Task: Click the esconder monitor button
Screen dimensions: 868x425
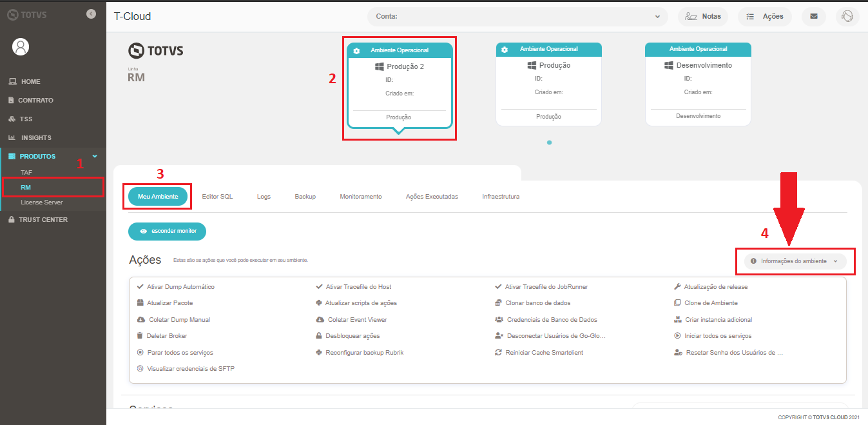Action: coord(167,231)
